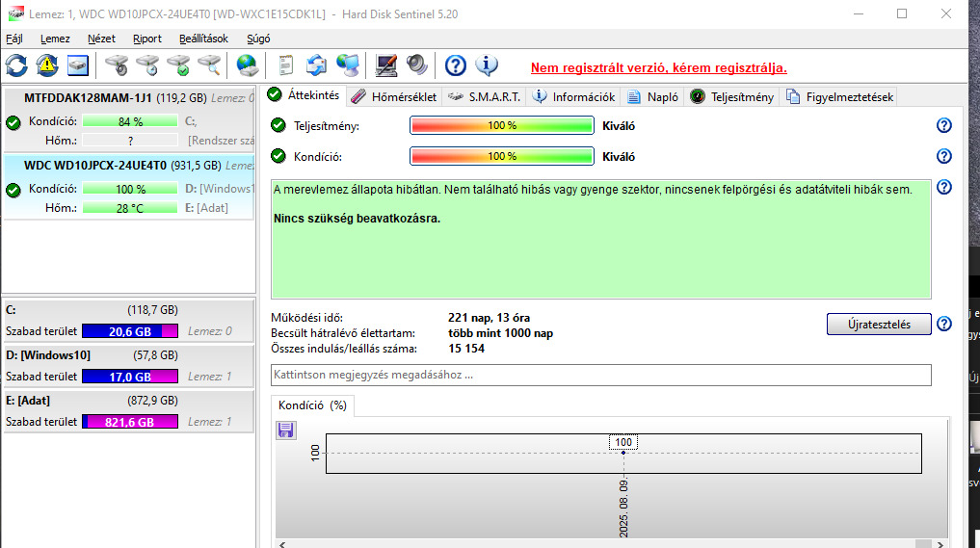
Task: Click help icon next to Újratesztelés button
Action: click(x=943, y=324)
